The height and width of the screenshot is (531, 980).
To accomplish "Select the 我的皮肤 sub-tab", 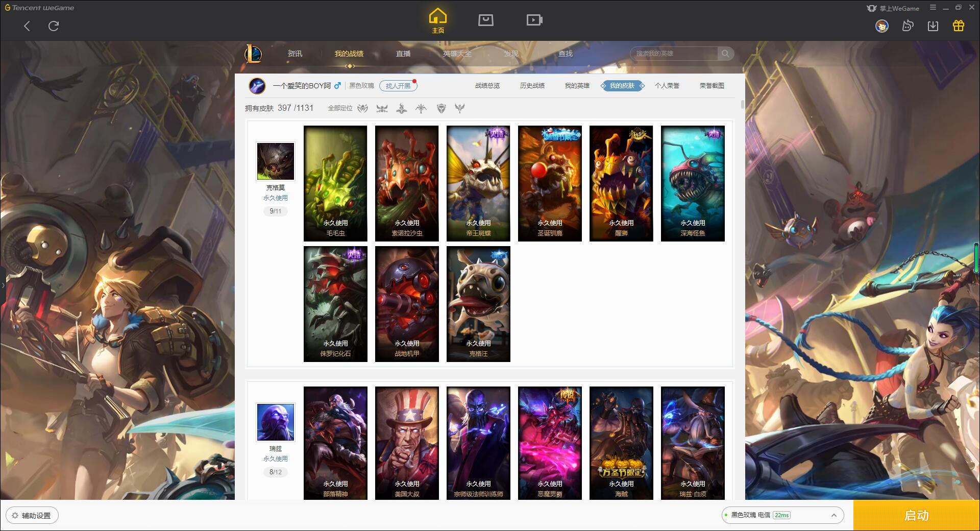I will pos(622,86).
